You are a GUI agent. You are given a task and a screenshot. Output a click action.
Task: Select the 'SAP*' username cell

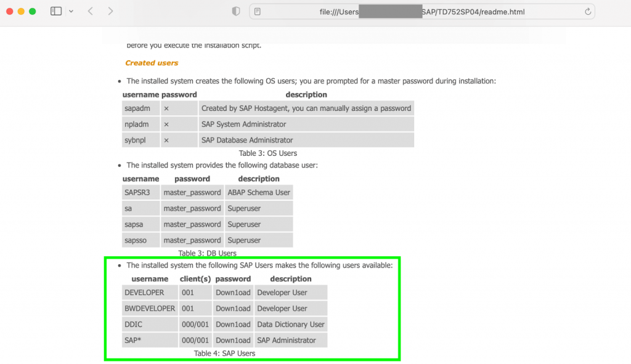pyautogui.click(x=150, y=340)
